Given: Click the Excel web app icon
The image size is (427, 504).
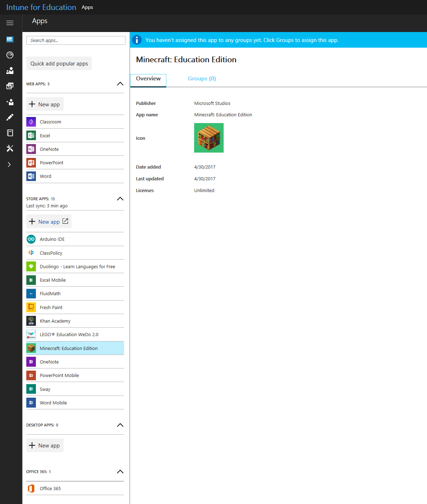Looking at the screenshot, I should coord(31,136).
